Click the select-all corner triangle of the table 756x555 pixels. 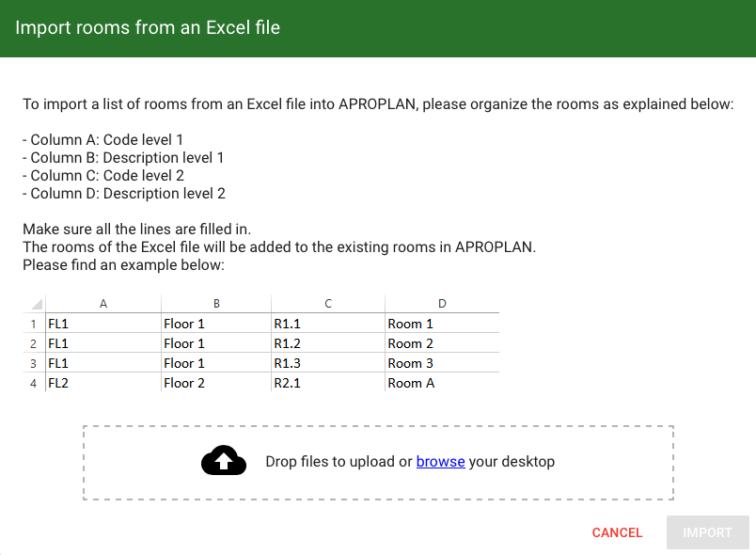pyautogui.click(x=37, y=304)
